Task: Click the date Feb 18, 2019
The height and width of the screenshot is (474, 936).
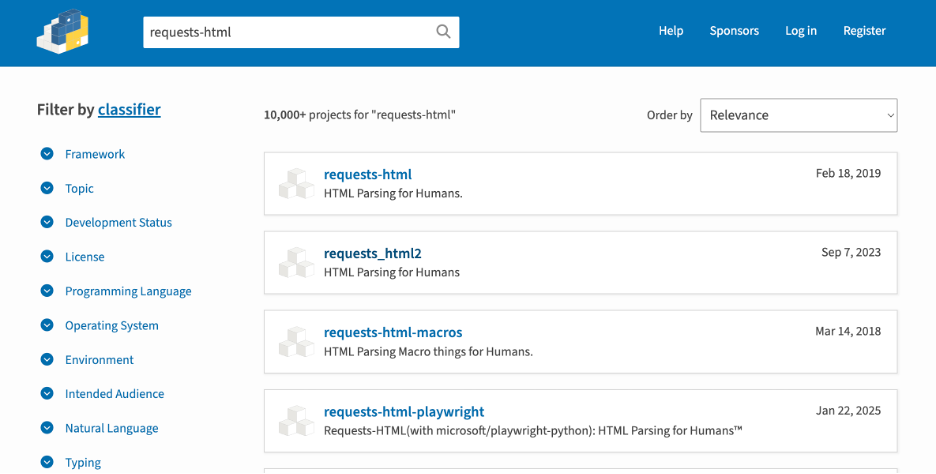Action: [848, 173]
